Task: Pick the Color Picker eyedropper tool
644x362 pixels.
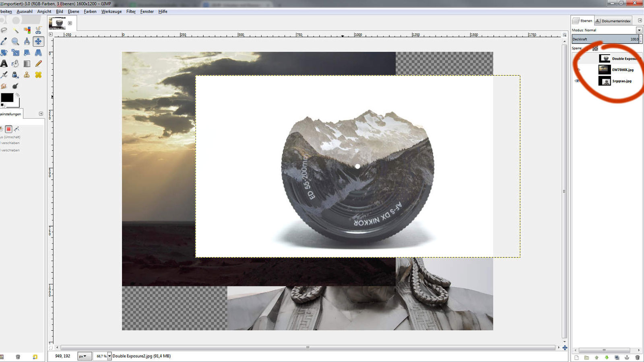Action: tap(4, 41)
